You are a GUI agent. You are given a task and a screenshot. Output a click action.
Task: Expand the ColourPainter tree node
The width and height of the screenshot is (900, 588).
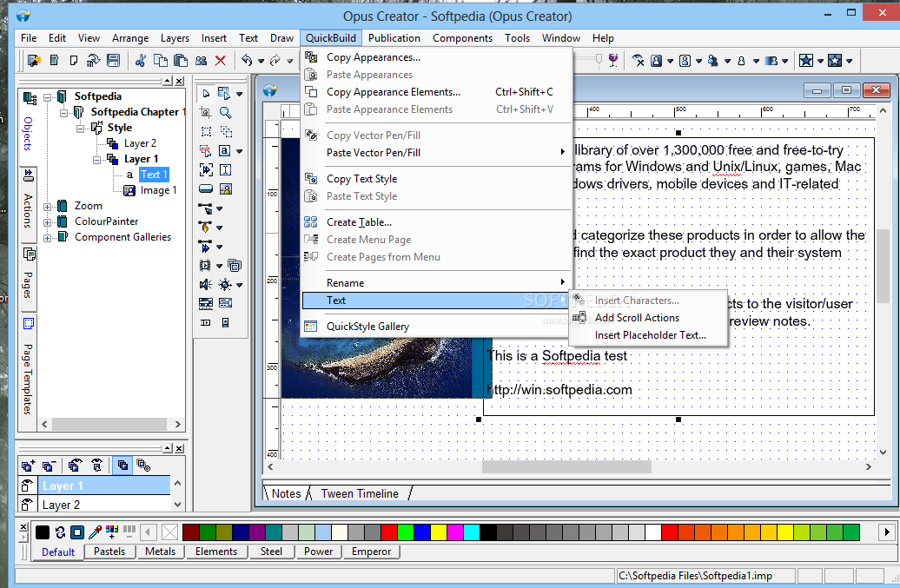[x=48, y=222]
